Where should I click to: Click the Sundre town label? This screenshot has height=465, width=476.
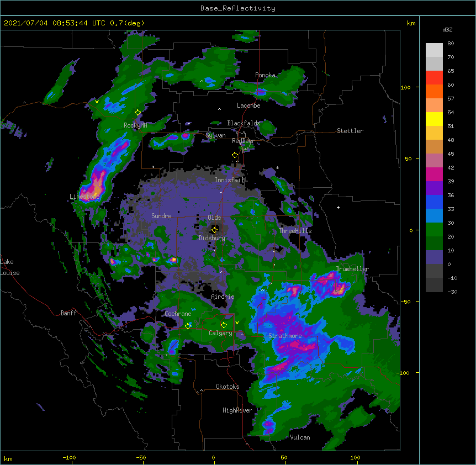pyautogui.click(x=161, y=216)
